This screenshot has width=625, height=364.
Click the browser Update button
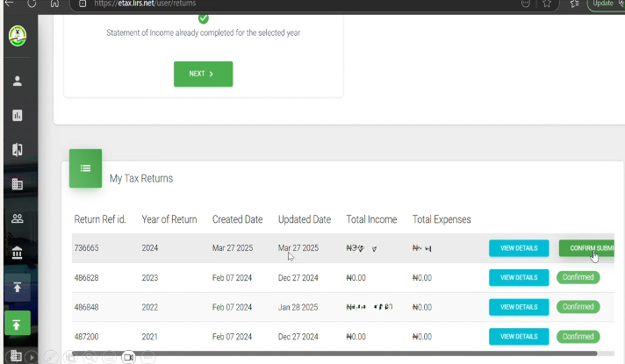coord(603,4)
